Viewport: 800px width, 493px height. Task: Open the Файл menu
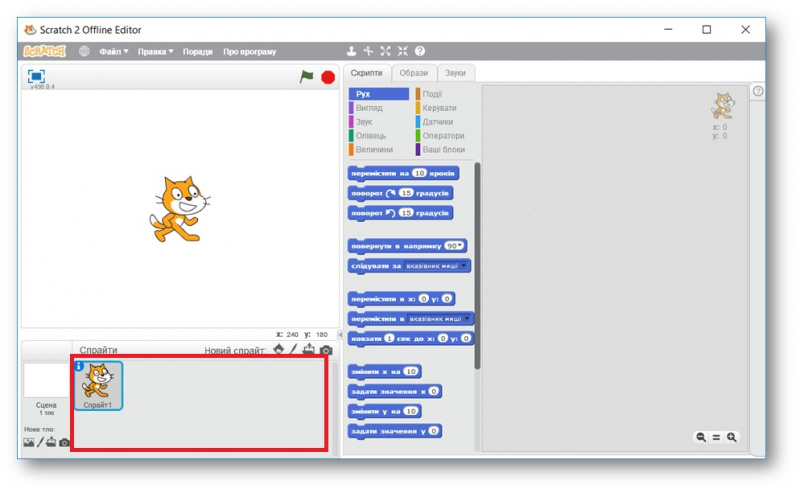coord(113,52)
